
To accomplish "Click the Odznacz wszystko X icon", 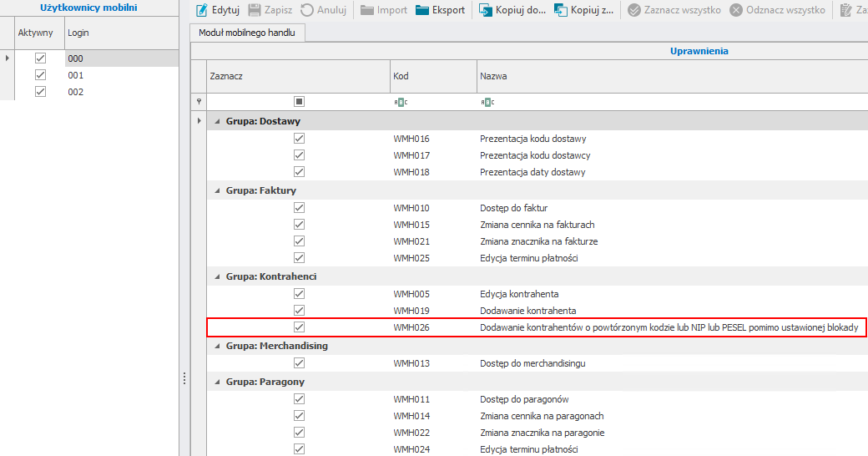I will (x=736, y=11).
